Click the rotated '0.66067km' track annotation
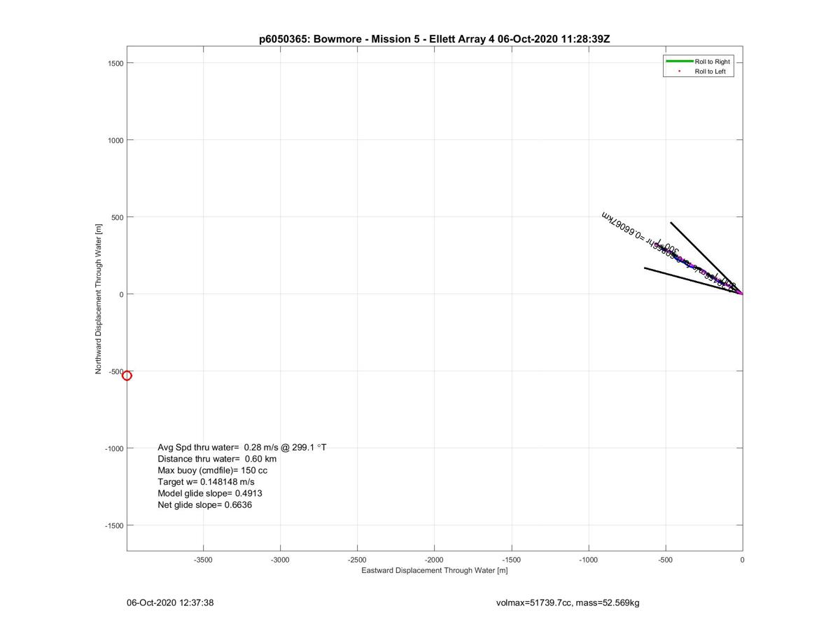 pyautogui.click(x=625, y=228)
